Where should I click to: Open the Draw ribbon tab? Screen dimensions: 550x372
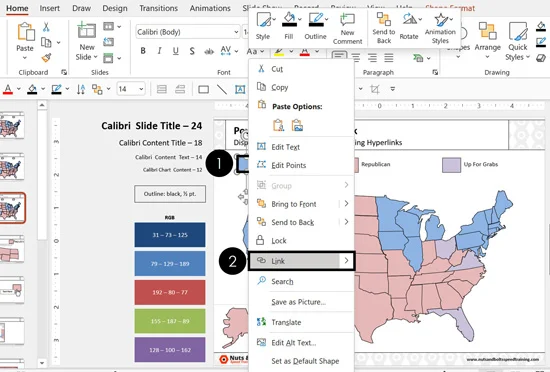pyautogui.click(x=81, y=8)
